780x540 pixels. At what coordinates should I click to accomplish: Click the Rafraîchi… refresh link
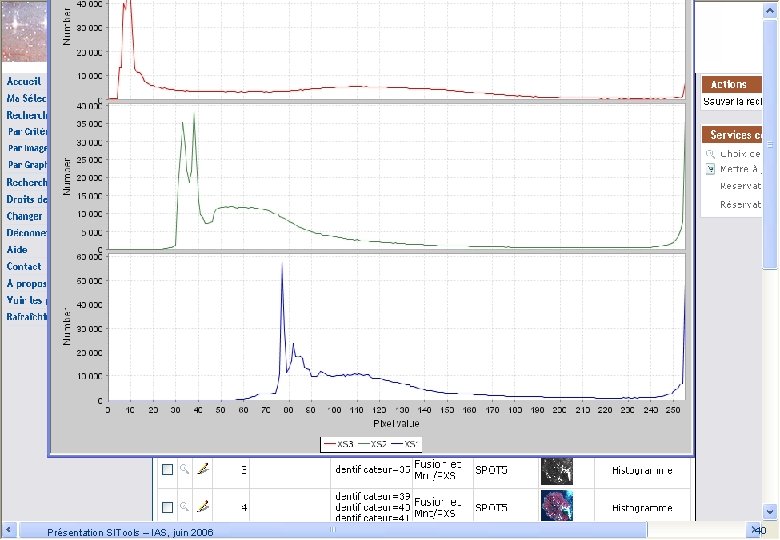point(26,316)
